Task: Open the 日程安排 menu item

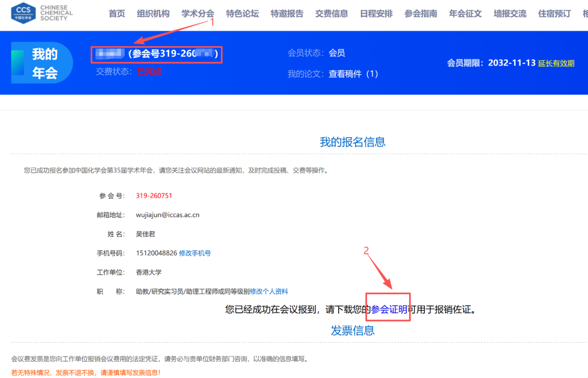Action: coord(376,14)
